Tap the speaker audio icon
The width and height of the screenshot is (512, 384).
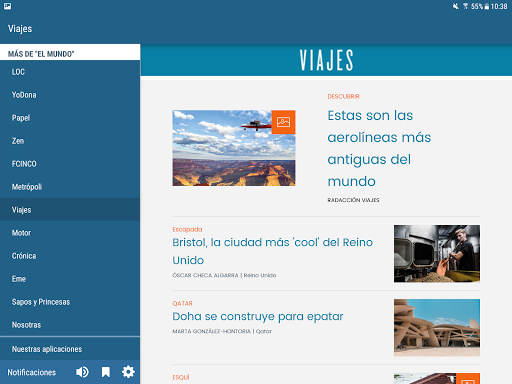(82, 372)
